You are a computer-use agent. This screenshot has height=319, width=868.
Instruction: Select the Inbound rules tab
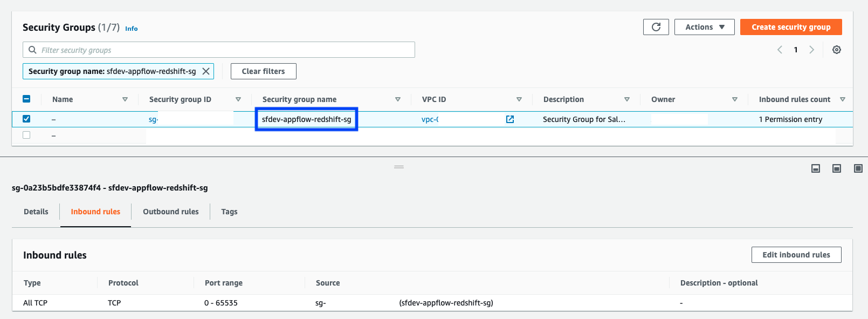coord(95,212)
